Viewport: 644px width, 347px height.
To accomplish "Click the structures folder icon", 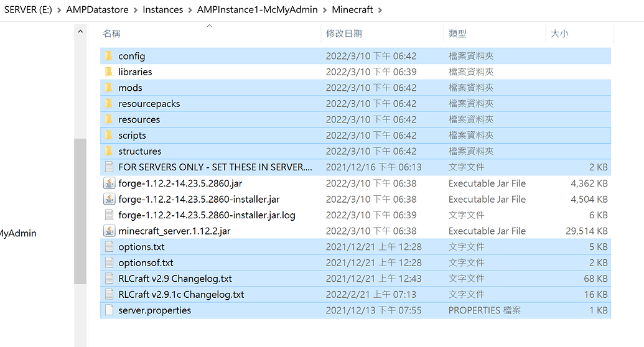I will (108, 151).
